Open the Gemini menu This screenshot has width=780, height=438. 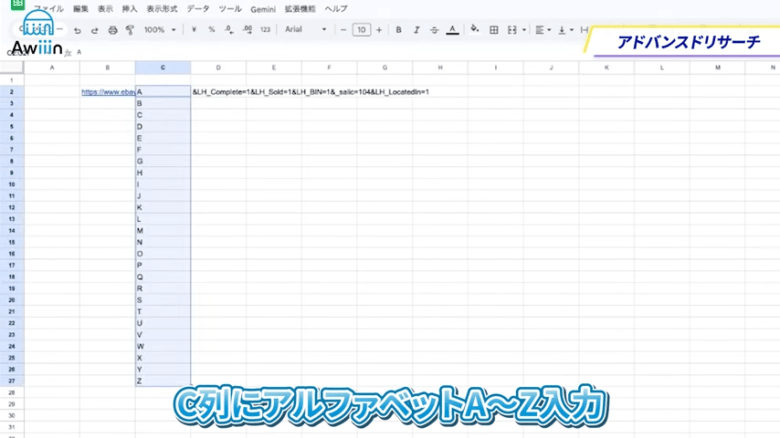coord(263,9)
